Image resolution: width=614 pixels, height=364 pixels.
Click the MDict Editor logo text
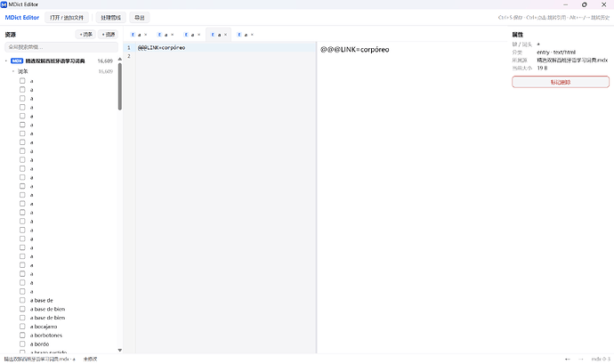[22, 18]
